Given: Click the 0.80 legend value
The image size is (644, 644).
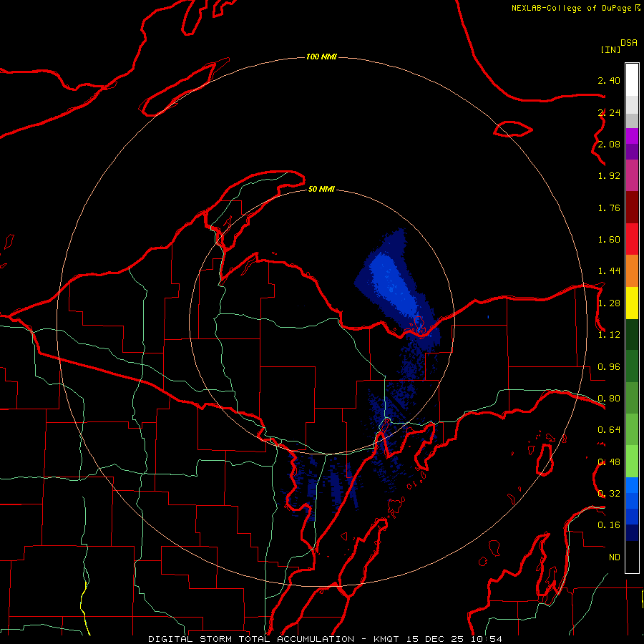Looking at the screenshot, I should pyautogui.click(x=609, y=399).
